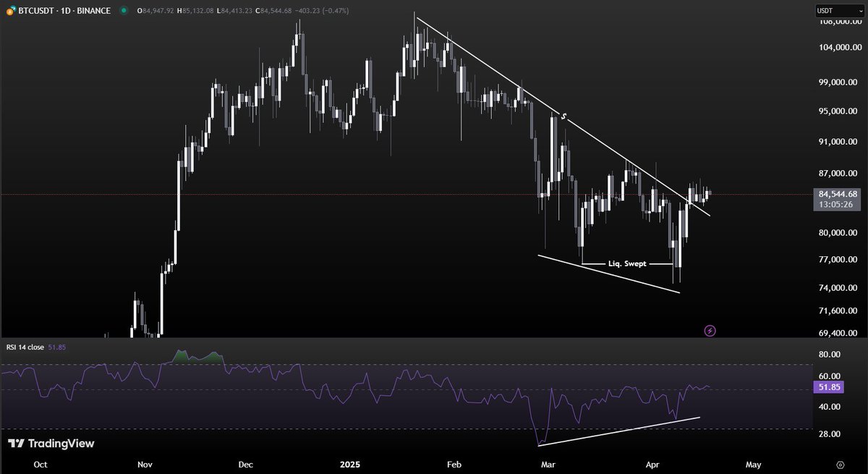Click the RSI 14 close indicator label
The width and height of the screenshot is (868, 474).
coord(25,347)
